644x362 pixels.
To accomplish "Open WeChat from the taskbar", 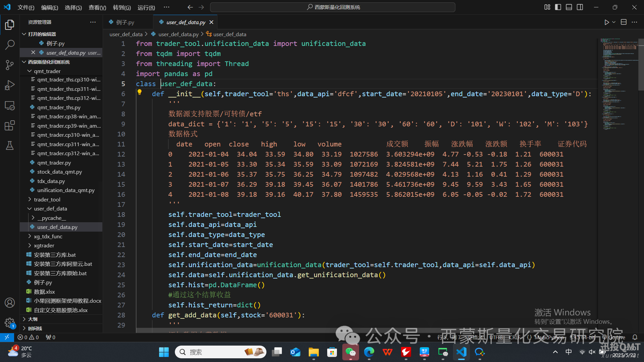I will (350, 352).
